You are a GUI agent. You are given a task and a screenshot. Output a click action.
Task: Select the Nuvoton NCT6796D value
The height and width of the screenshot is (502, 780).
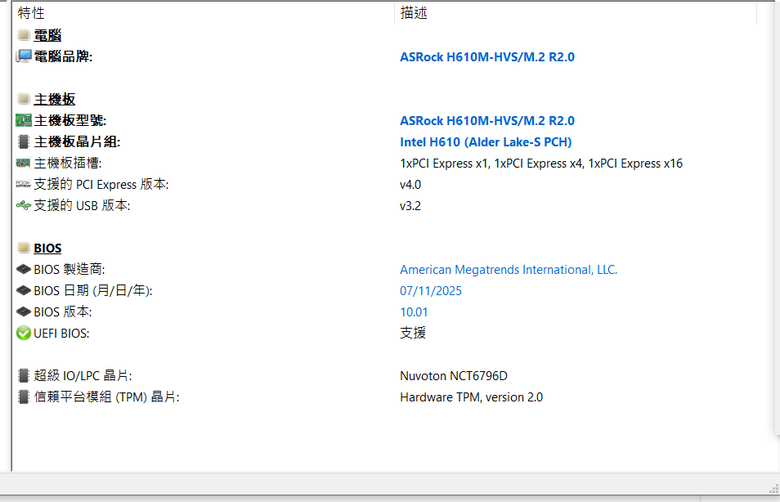[454, 376]
